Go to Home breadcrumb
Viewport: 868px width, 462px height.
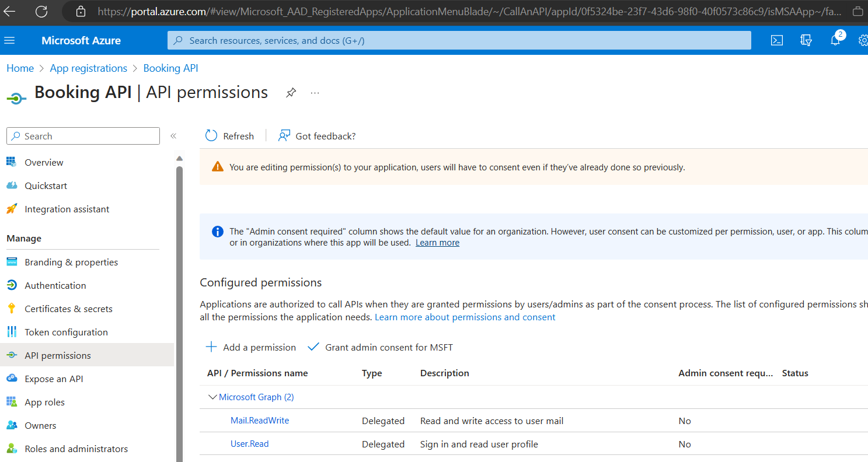tap(20, 68)
